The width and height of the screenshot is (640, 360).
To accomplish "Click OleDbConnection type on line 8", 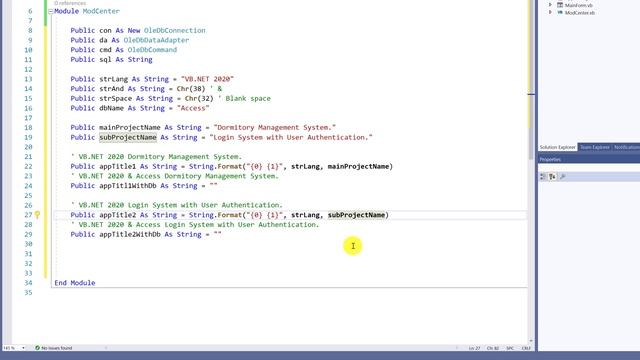I will pos(174,31).
